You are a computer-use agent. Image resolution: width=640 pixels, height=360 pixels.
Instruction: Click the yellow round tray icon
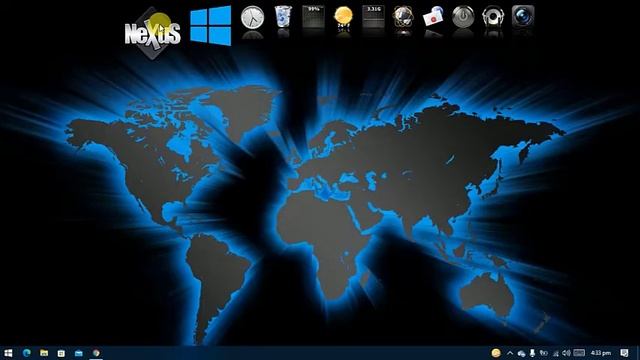[496, 353]
